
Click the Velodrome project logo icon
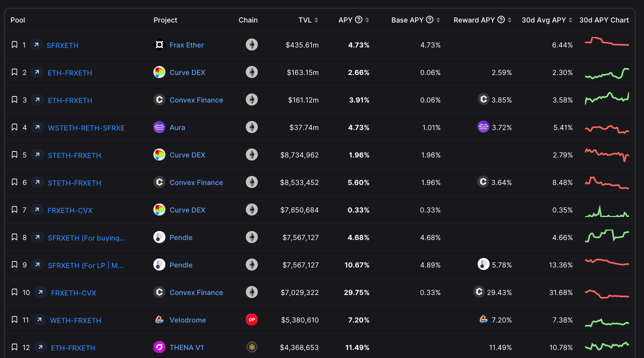(159, 320)
